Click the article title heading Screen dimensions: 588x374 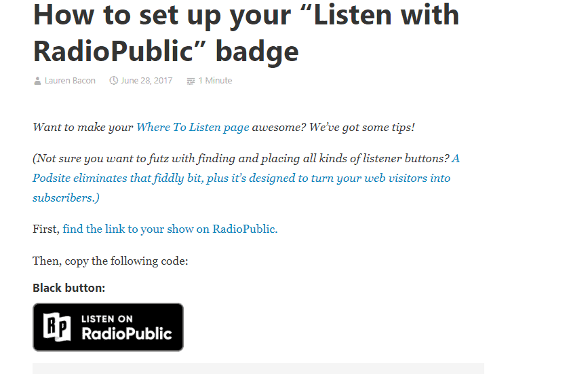point(246,33)
